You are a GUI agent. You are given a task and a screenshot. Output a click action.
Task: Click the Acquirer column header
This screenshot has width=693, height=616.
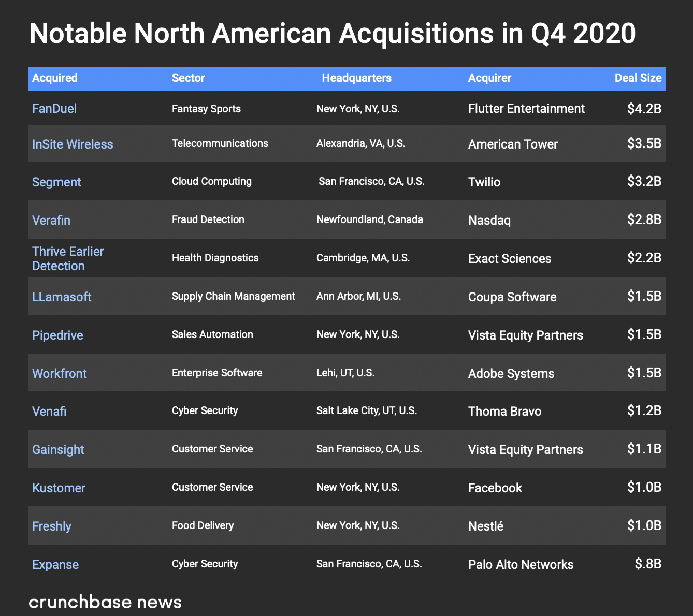(489, 78)
